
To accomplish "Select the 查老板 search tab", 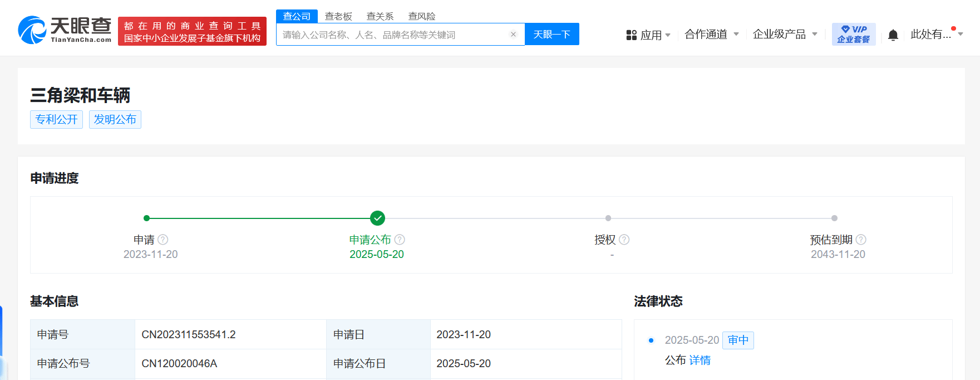I will coord(338,16).
